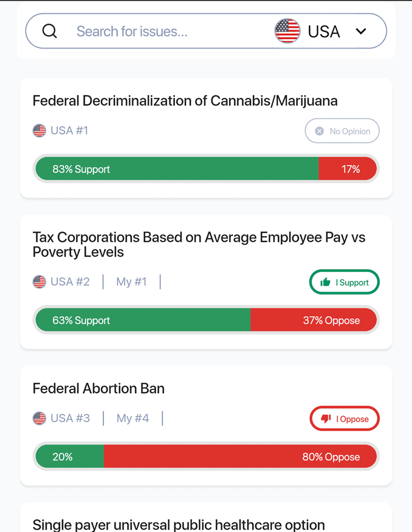Click the search magnifying glass icon
Image resolution: width=412 pixels, height=532 pixels.
click(50, 31)
